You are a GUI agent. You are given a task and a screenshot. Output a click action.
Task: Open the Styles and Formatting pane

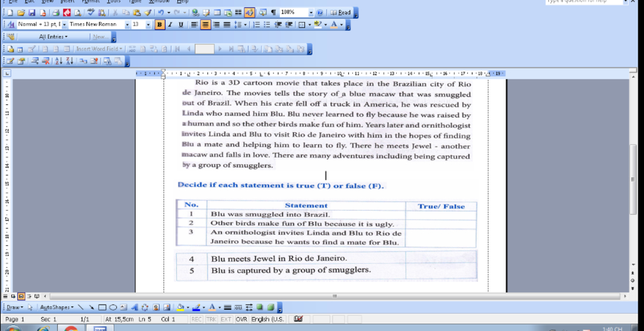(x=11, y=25)
